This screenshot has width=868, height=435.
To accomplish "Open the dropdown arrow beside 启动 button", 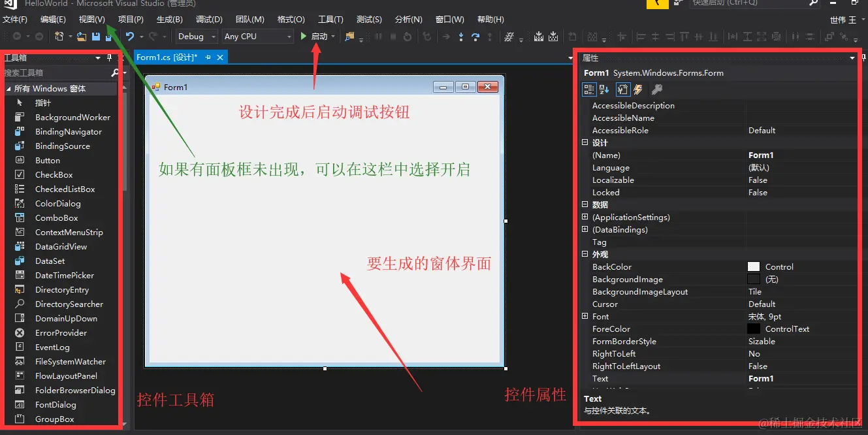I will tap(333, 37).
